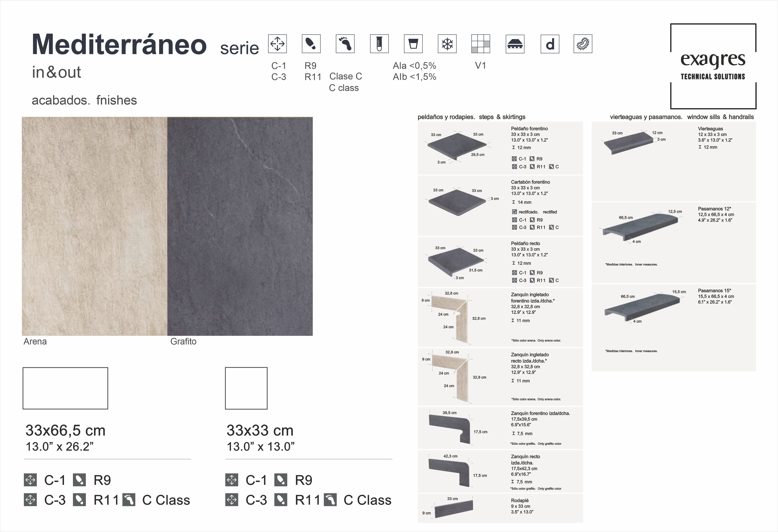Select the raised-floor installation icon
Image resolution: width=778 pixels, height=532 pixels.
[516, 43]
